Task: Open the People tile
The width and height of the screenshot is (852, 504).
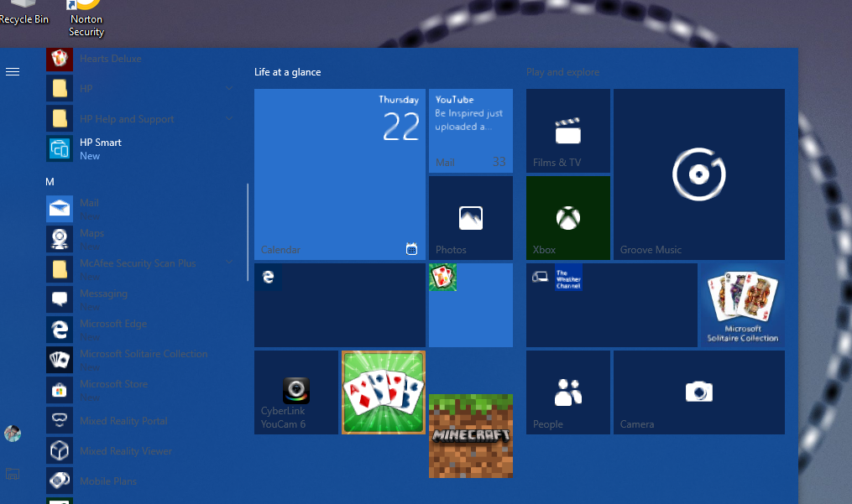Action: [x=567, y=392]
